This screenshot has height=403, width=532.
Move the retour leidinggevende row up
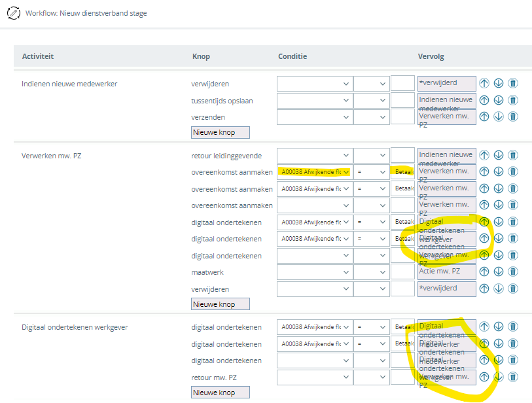pyautogui.click(x=484, y=155)
